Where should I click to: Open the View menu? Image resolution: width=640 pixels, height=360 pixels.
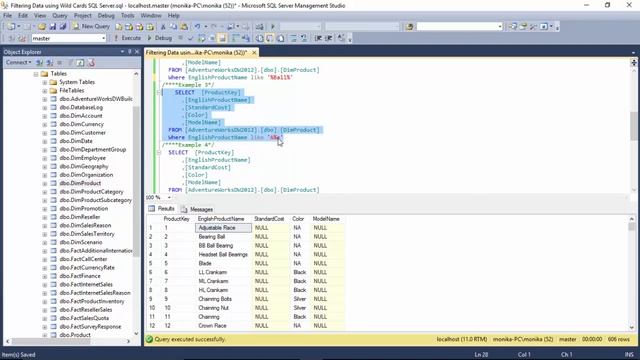[40, 16]
